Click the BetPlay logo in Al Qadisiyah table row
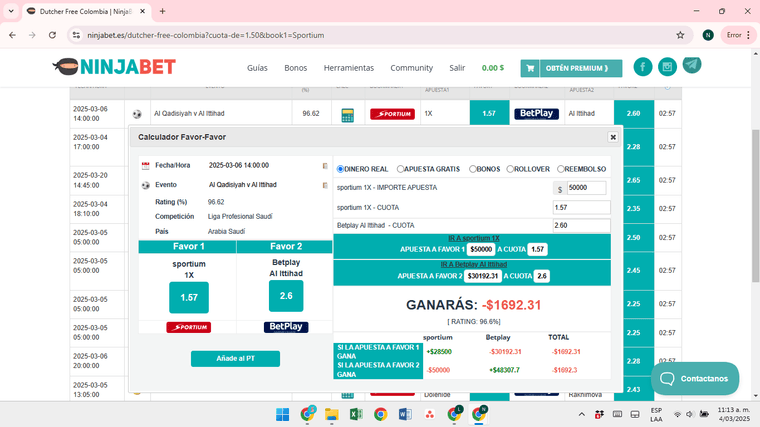This screenshot has width=760, height=427. coord(536,113)
